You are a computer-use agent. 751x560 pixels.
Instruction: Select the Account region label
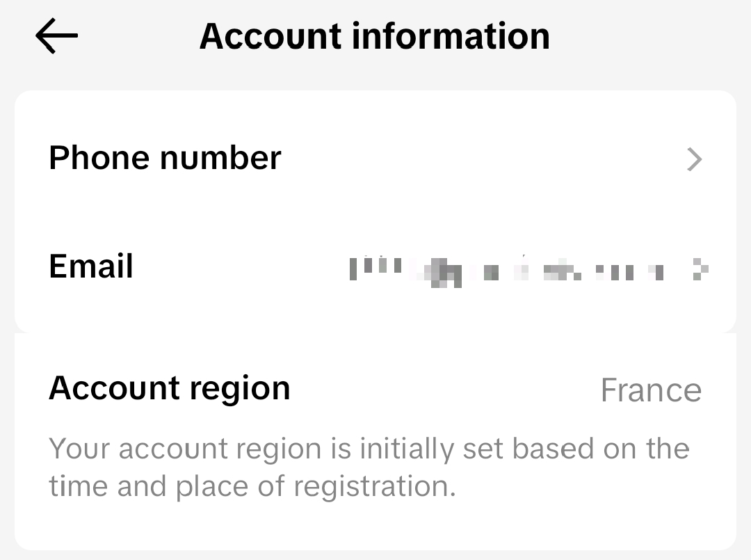point(169,388)
